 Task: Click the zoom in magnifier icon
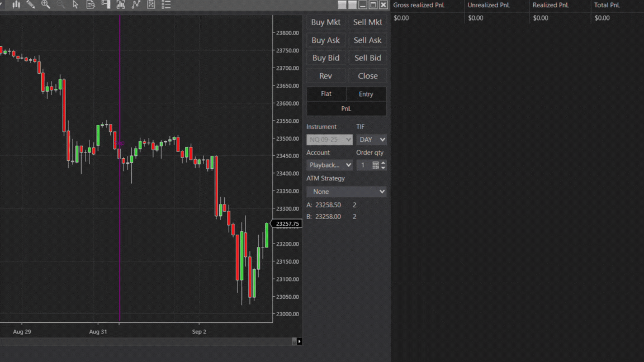tap(45, 4)
